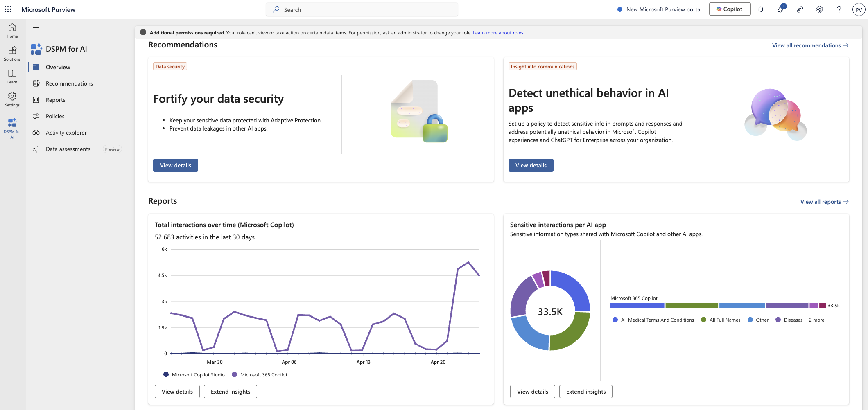This screenshot has height=410, width=868.
Task: Open the Home icon in left rail
Action: click(x=12, y=30)
